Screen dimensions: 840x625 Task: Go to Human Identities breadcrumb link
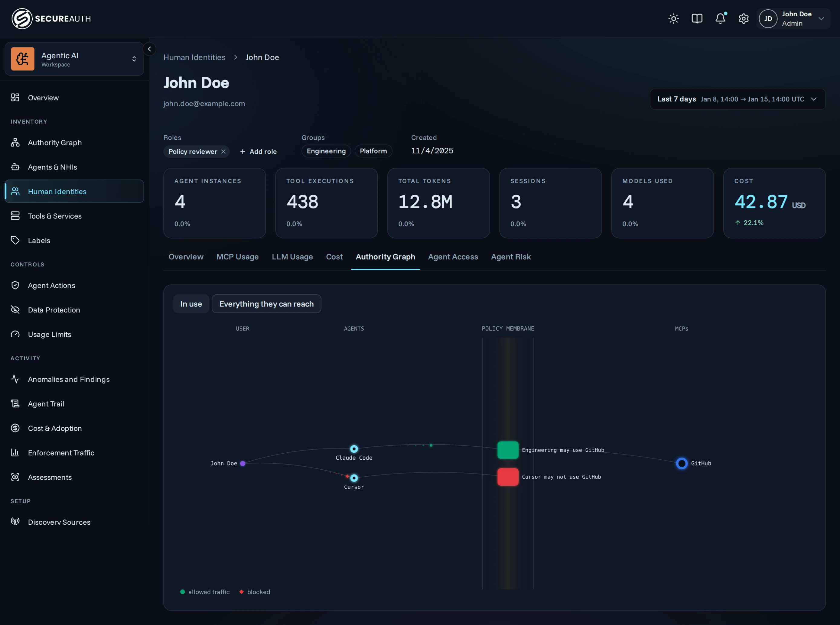point(194,57)
